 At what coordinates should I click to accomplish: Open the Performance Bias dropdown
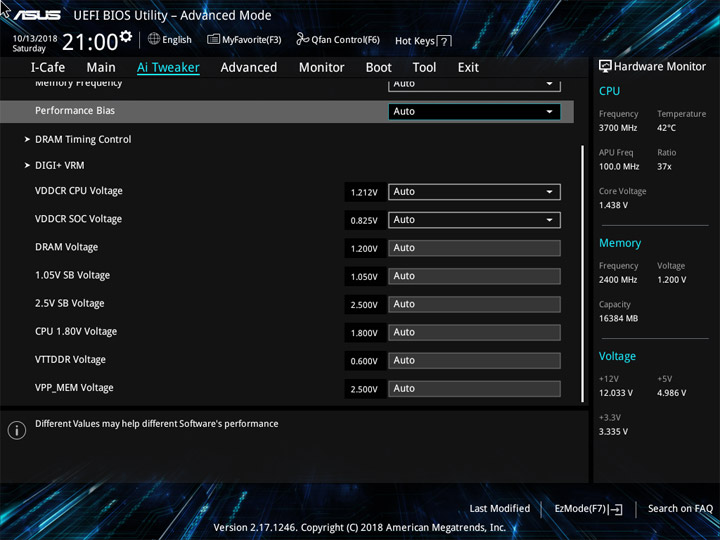pos(474,112)
